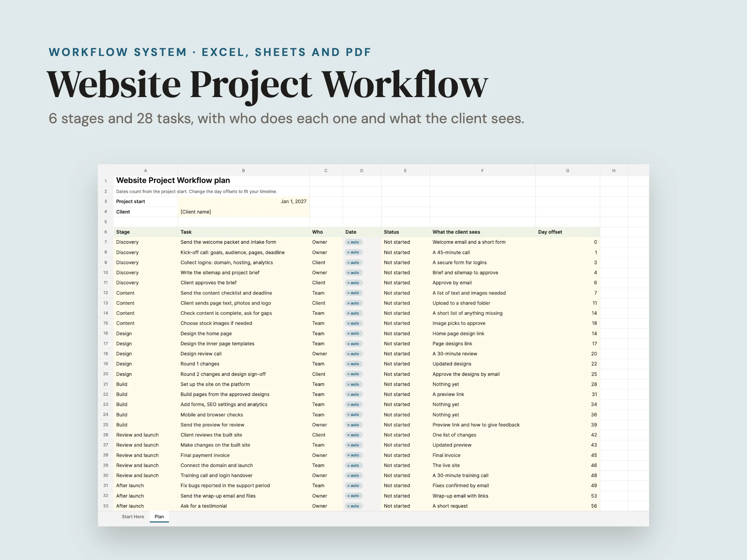The height and width of the screenshot is (560, 747).
Task: Click 'A short request' cell
Action: 483,506
